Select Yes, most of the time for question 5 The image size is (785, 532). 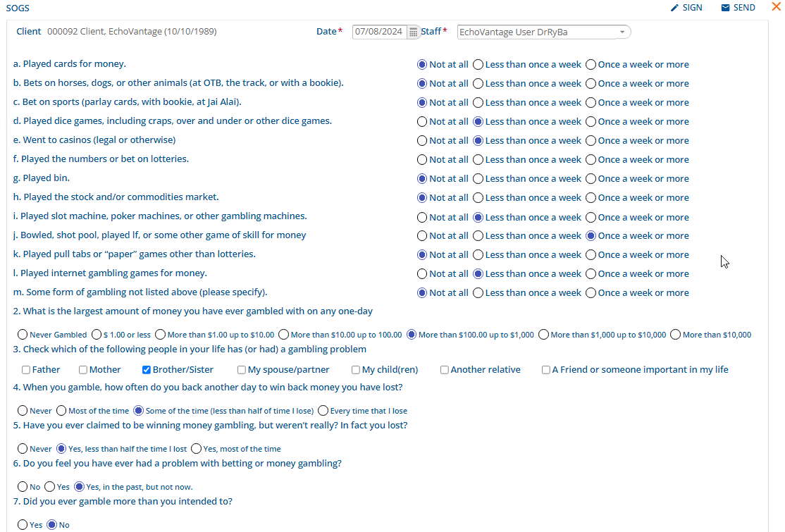196,448
